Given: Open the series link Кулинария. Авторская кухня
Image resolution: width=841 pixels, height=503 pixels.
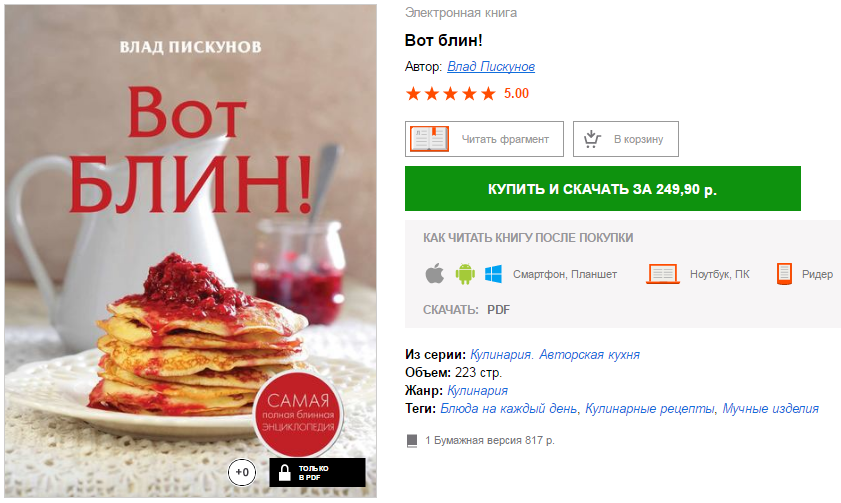Looking at the screenshot, I should click(555, 354).
